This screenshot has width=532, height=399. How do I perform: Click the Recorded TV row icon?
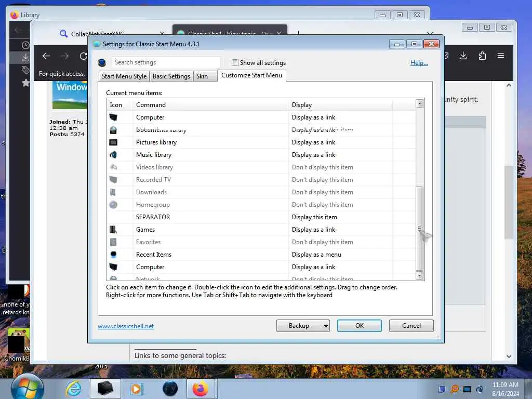click(113, 179)
